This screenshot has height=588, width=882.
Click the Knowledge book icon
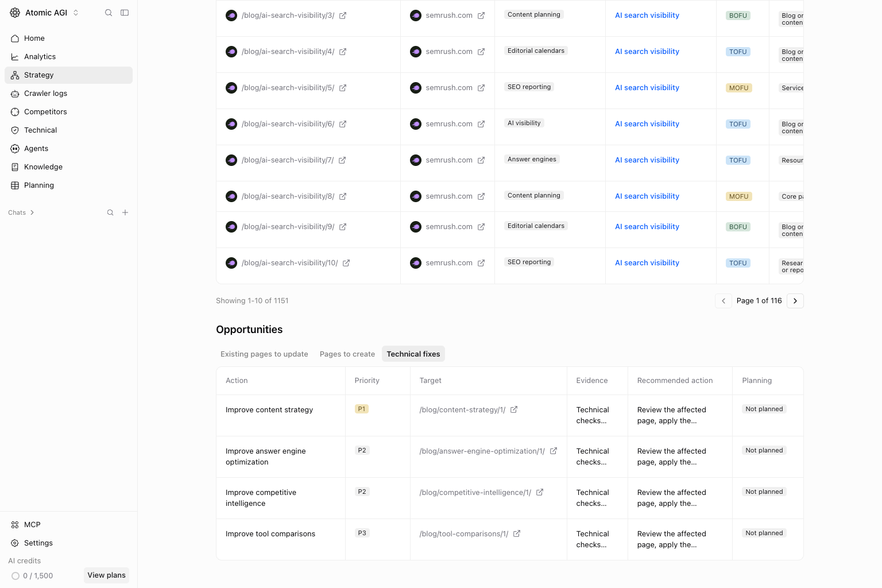[15, 167]
